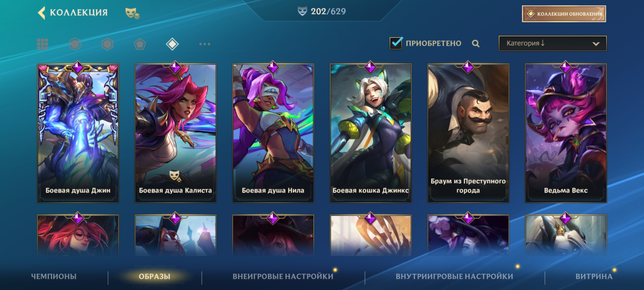Click the back arrow beside Коллекция
This screenshot has height=290, width=644.
tap(42, 13)
